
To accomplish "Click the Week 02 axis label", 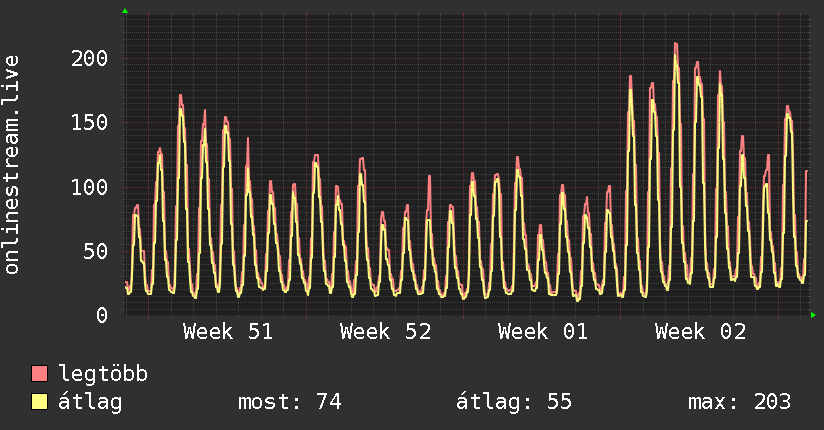I will 701,332.
